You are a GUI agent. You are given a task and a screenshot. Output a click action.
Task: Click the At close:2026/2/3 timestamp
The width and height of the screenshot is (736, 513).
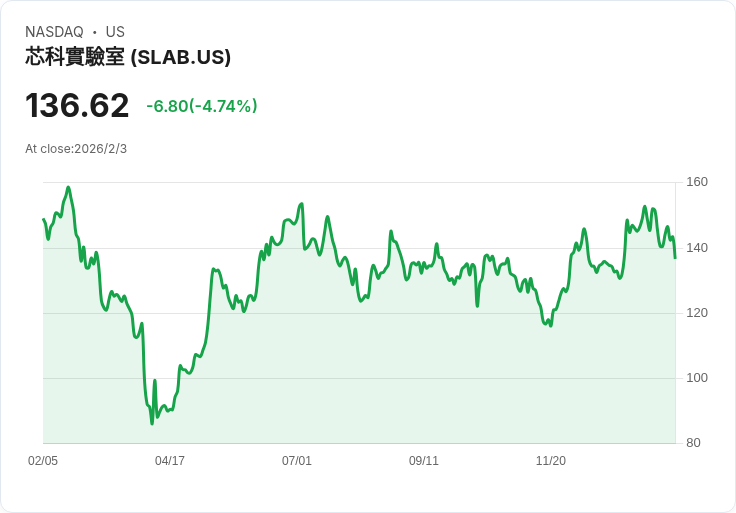pyautogui.click(x=76, y=149)
